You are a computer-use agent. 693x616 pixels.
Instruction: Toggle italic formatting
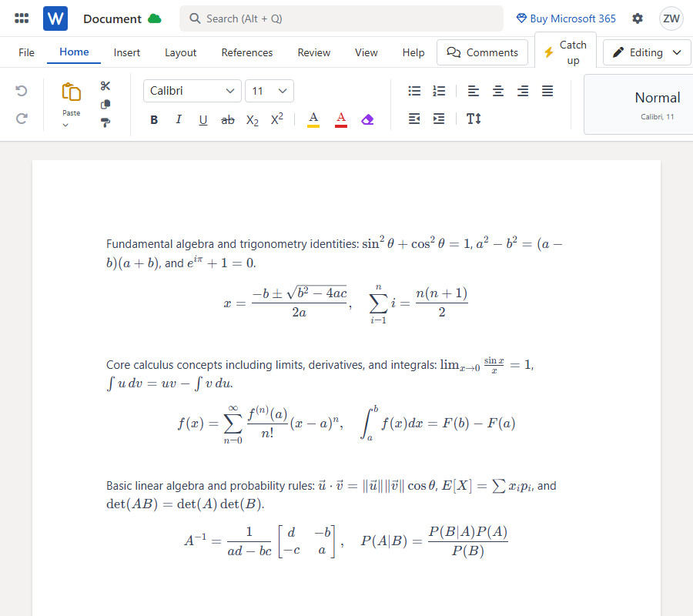pos(179,119)
